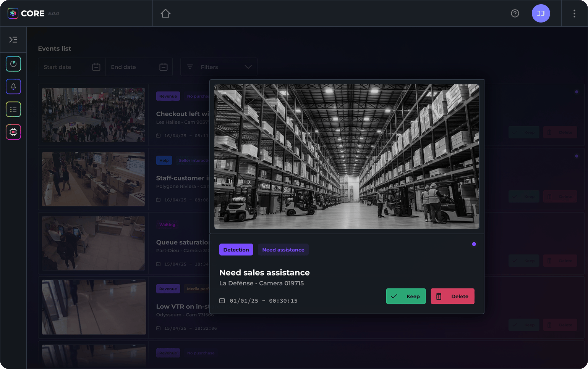
Task: Click the CORE logo
Action: coord(27,13)
